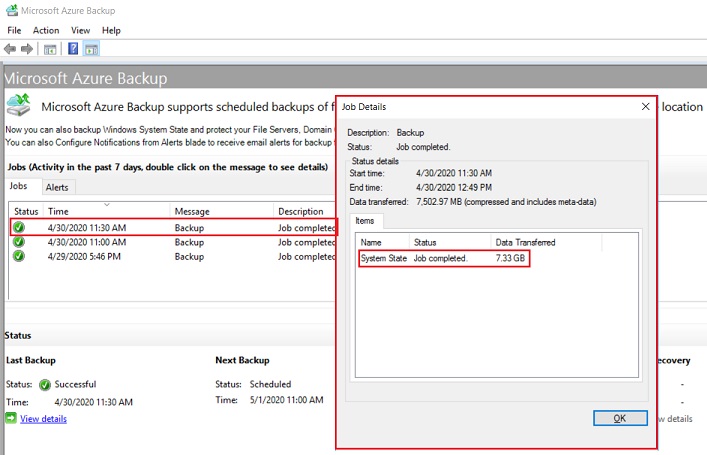Click the 7,502.97 MB data transferred text
This screenshot has width=707, height=455.
coord(506,202)
